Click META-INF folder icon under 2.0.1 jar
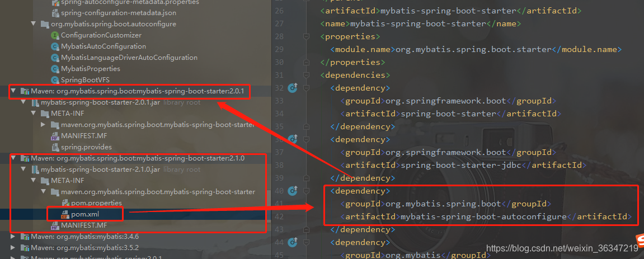 pos(45,114)
